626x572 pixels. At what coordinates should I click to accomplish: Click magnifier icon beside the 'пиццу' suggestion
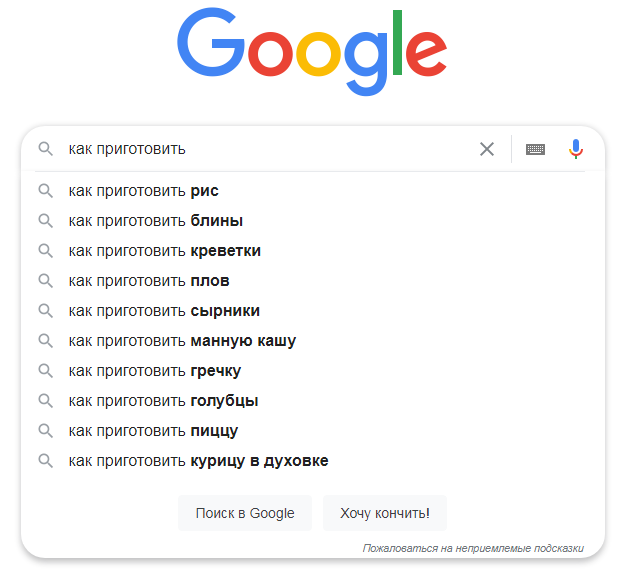(46, 431)
